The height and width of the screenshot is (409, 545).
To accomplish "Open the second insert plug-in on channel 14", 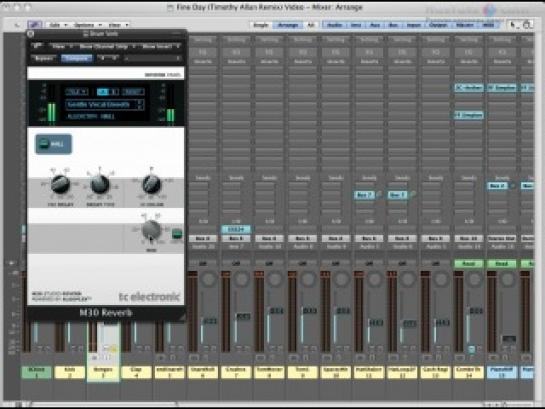I will [x=469, y=115].
